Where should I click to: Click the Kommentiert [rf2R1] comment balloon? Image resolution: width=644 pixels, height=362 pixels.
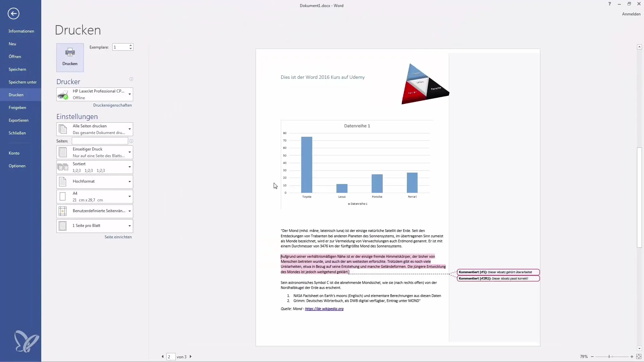pos(498,279)
